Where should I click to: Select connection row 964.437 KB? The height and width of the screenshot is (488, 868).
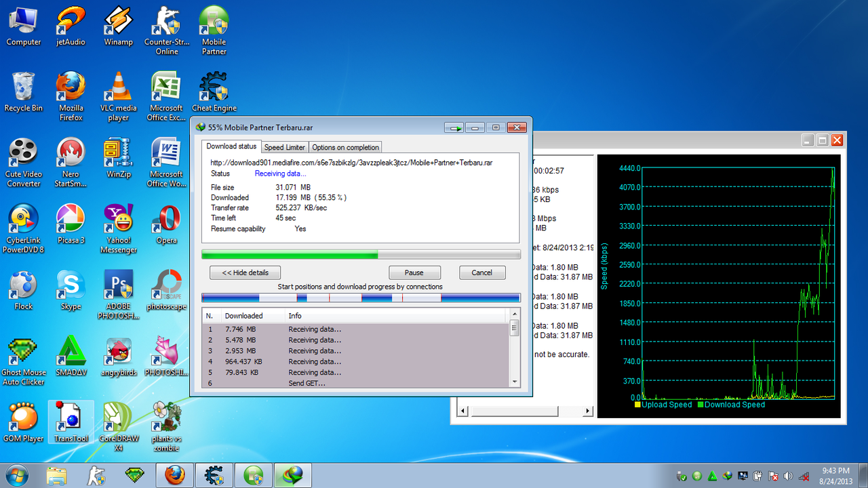pyautogui.click(x=356, y=362)
